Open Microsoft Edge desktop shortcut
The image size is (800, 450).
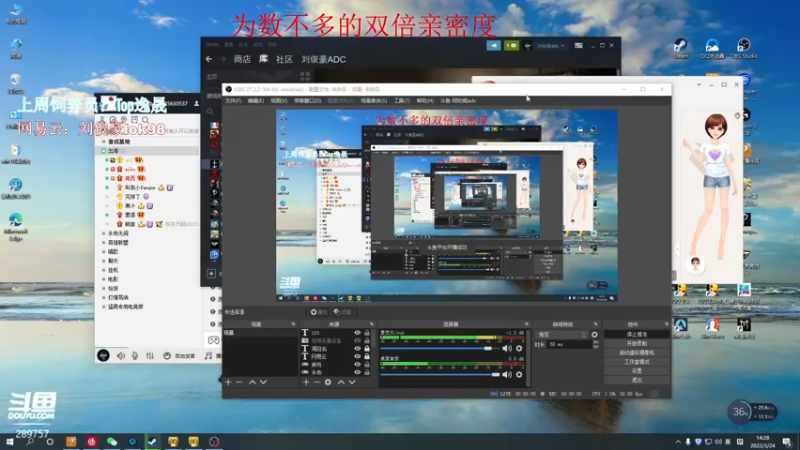click(x=15, y=227)
